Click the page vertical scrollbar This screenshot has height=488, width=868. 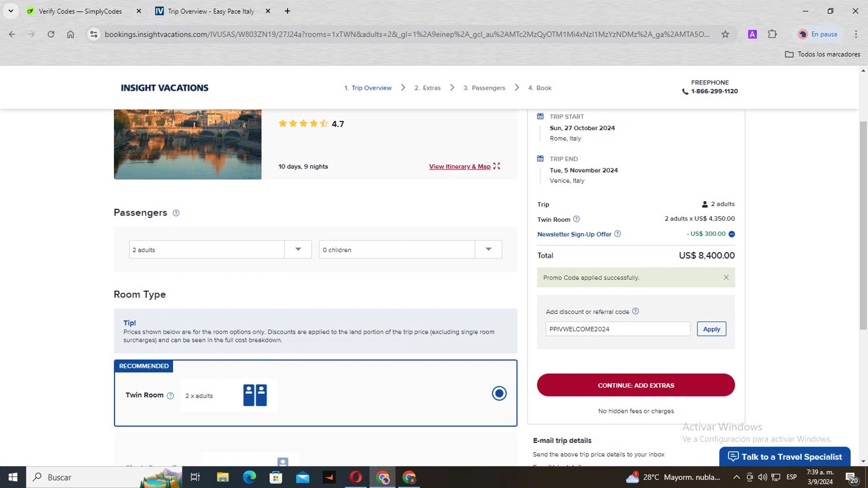pyautogui.click(x=863, y=225)
